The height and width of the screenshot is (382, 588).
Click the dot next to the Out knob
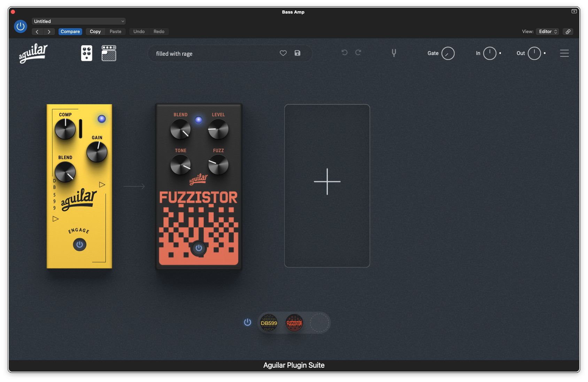[x=545, y=53]
